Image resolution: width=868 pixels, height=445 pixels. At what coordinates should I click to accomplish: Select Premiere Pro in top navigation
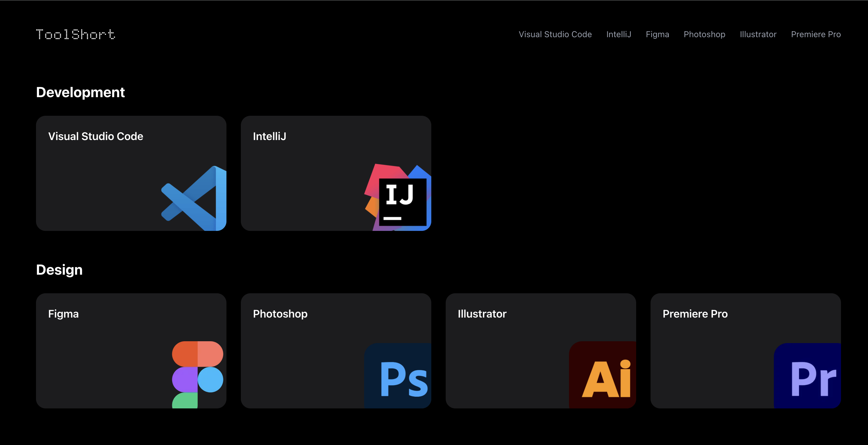(x=816, y=34)
